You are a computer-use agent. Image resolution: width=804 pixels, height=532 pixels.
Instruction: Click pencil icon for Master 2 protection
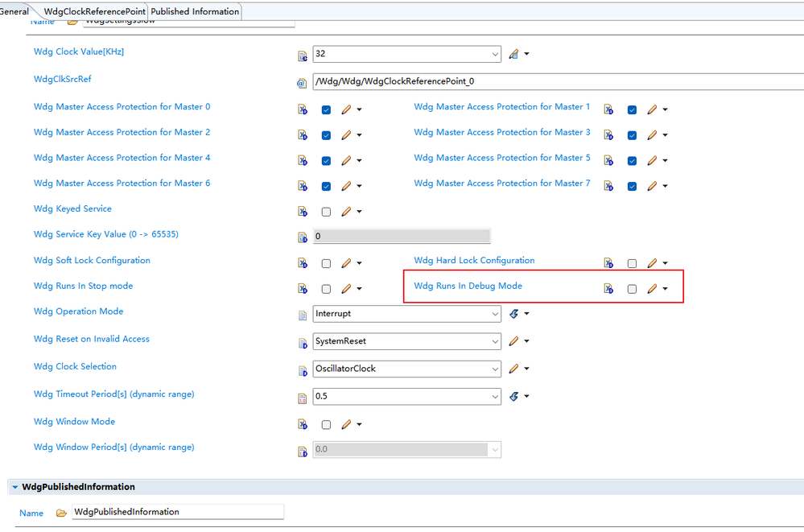tap(347, 135)
